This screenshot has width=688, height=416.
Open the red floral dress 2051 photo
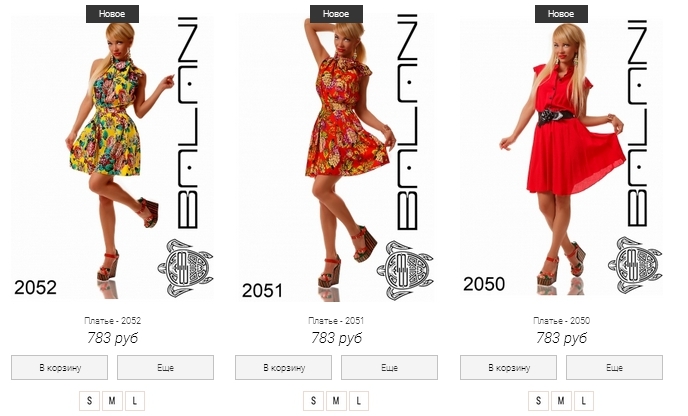tap(336, 158)
